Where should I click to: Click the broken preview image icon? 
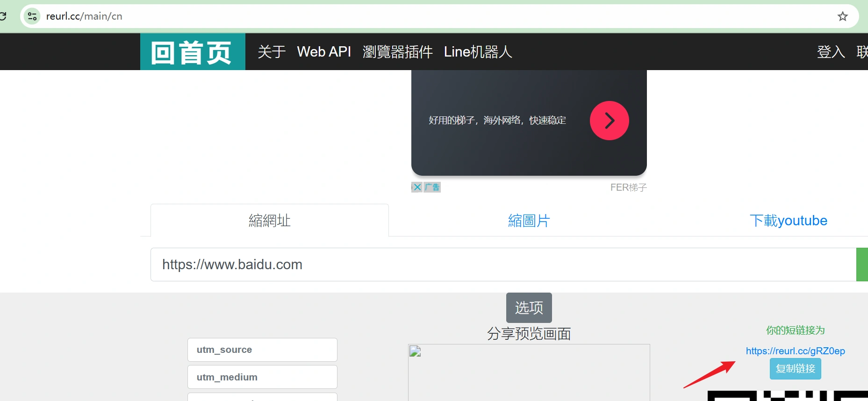pyautogui.click(x=415, y=351)
